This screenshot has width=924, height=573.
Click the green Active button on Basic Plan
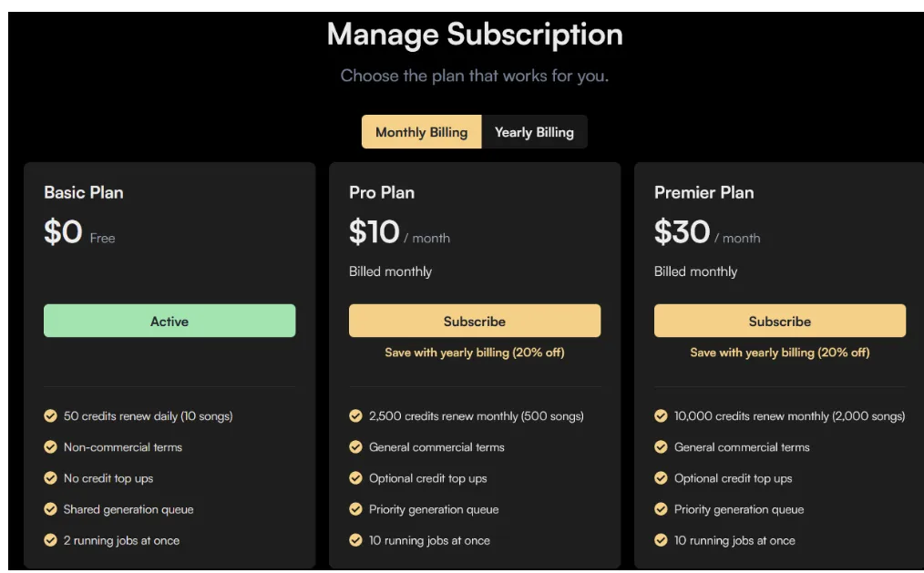coord(169,322)
